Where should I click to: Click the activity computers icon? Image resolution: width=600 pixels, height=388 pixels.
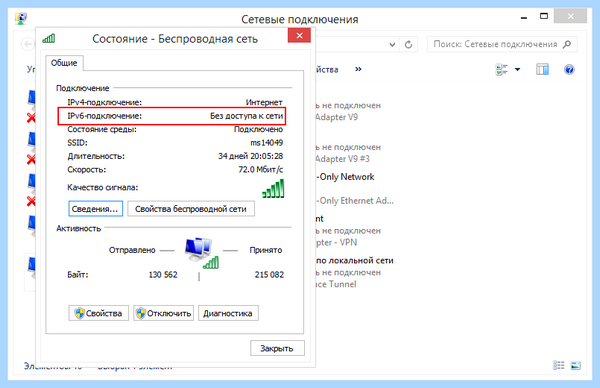(202, 253)
